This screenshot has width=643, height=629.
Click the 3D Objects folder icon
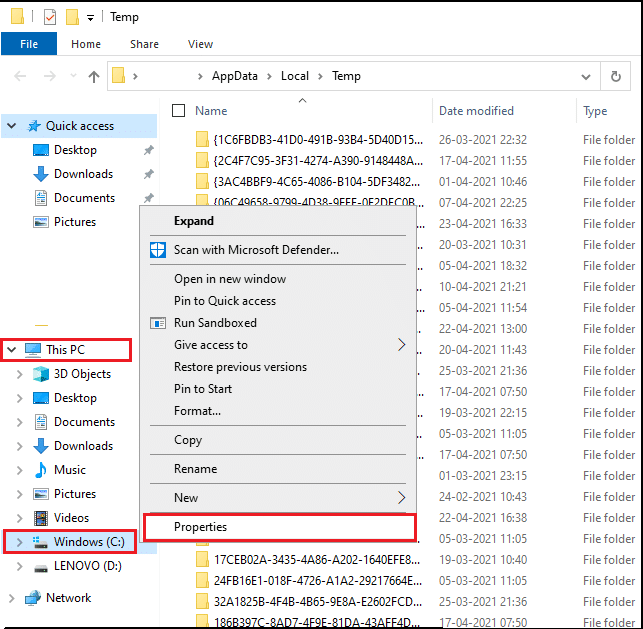41,374
